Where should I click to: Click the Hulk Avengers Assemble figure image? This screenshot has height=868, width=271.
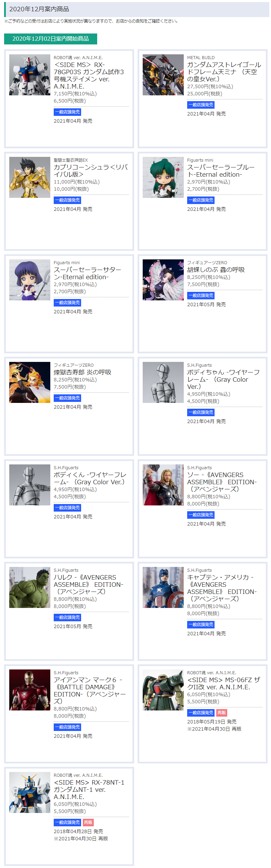pos(30,587)
